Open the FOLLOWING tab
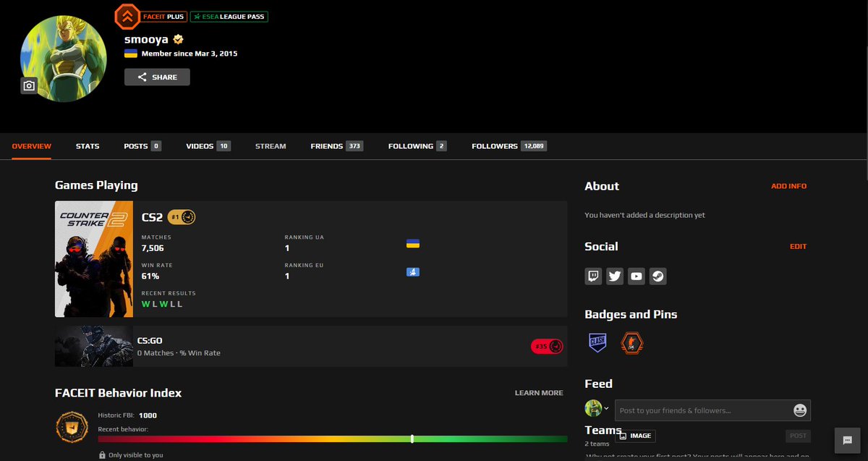Screen dimensions: 868x461 pos(417,146)
